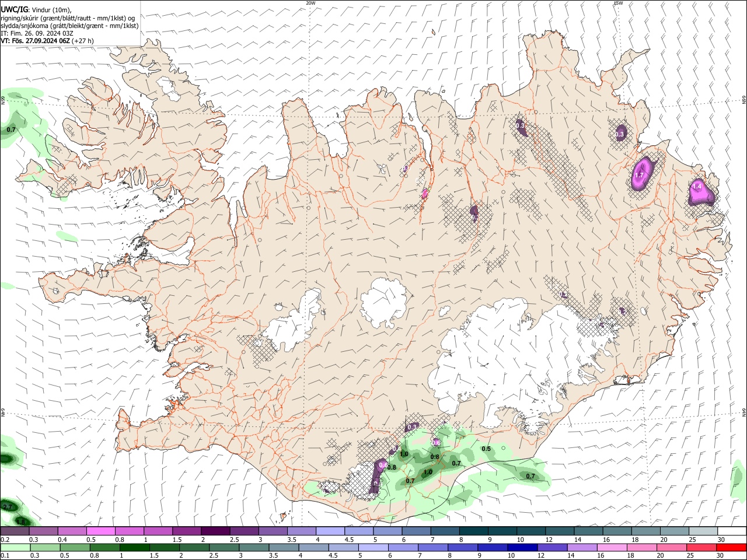This screenshot has width=747, height=560.
Task: Select rain legend swatch between 20 and 25
Action: tap(671, 547)
